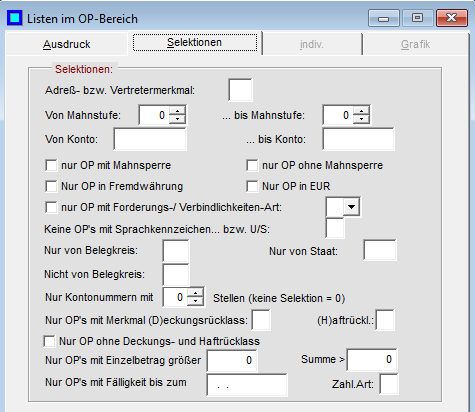
Task: Click the Von Konto input field
Action: coord(150,139)
